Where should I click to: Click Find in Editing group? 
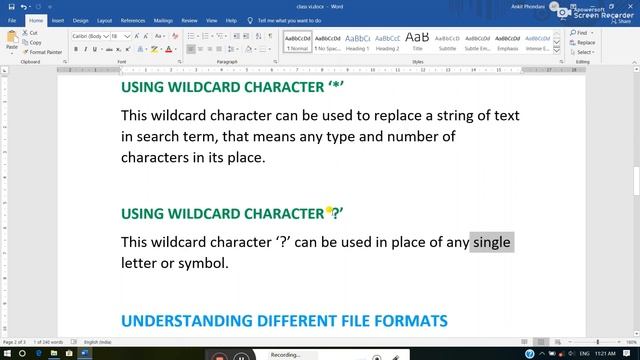pyautogui.click(x=580, y=33)
